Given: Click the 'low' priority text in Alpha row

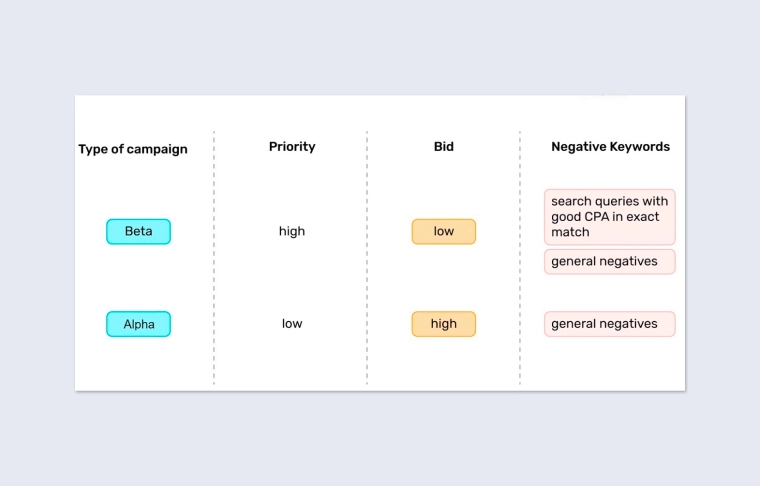Looking at the screenshot, I should coord(292,324).
